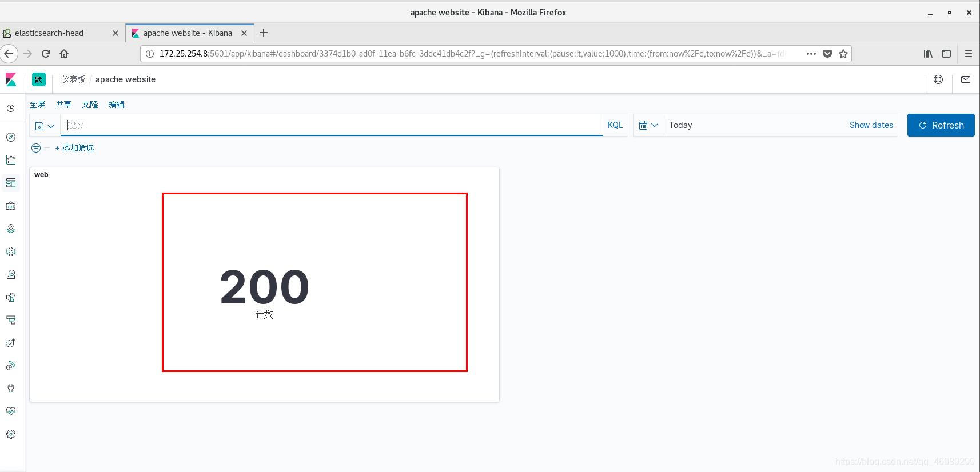Open the Logs sidebar icon
The width and height of the screenshot is (980, 472).
pos(11,297)
